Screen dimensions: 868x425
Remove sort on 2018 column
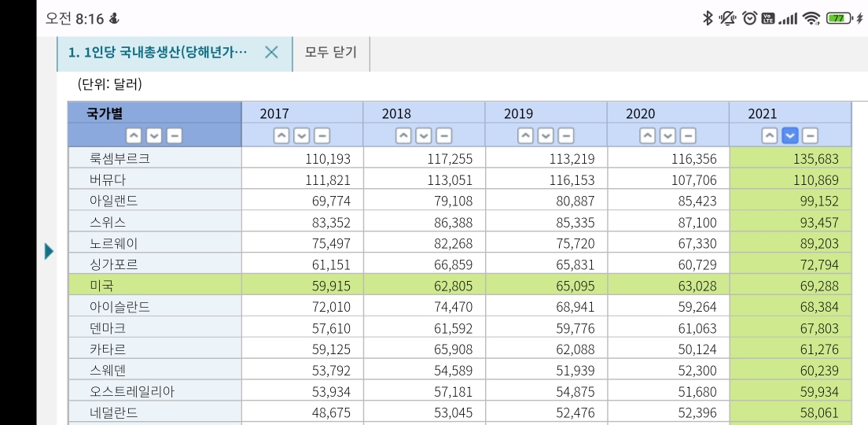[x=444, y=135]
